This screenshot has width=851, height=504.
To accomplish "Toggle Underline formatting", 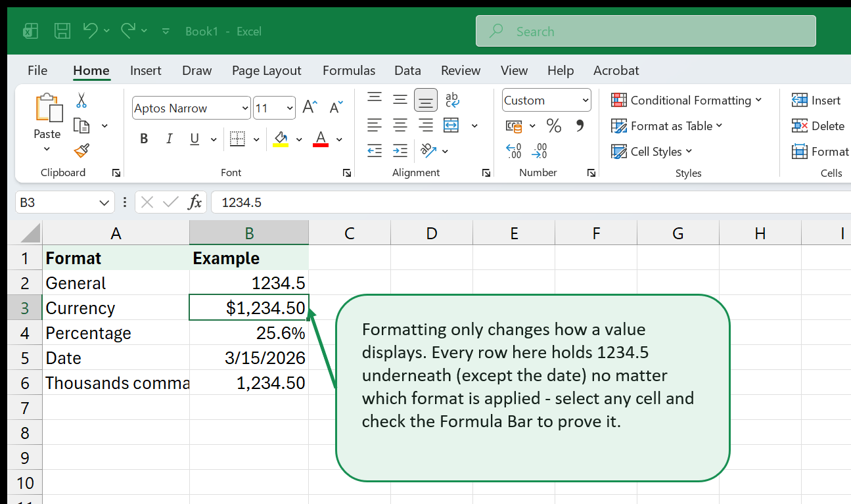I will point(195,139).
